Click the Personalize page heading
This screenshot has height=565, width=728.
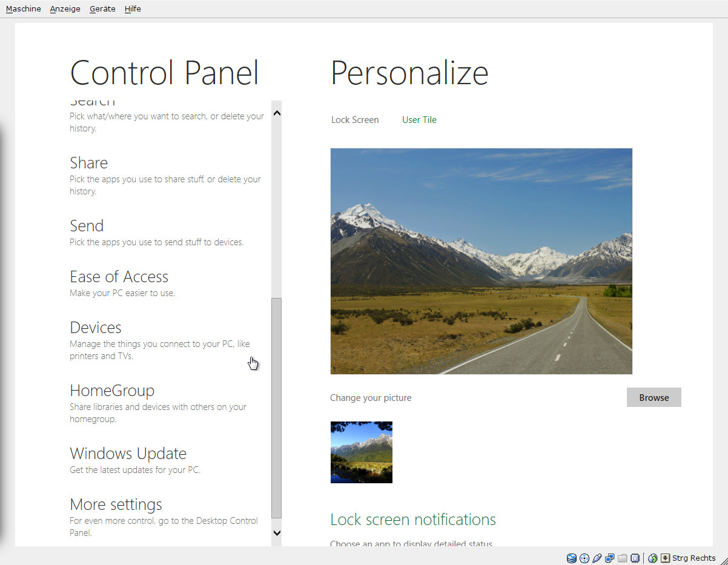(x=410, y=73)
